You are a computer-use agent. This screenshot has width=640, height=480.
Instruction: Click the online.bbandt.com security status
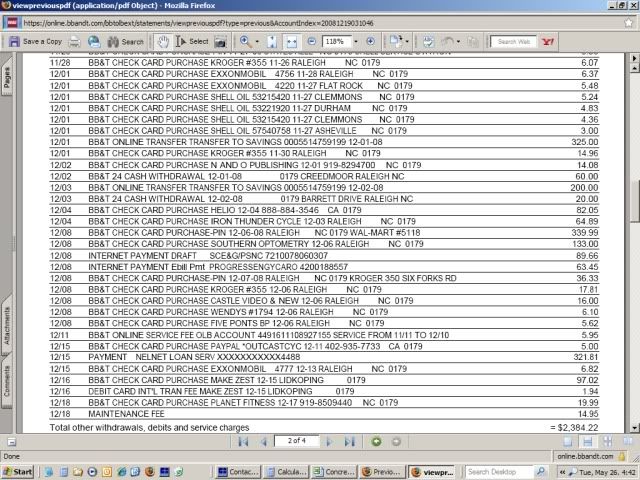(590, 456)
